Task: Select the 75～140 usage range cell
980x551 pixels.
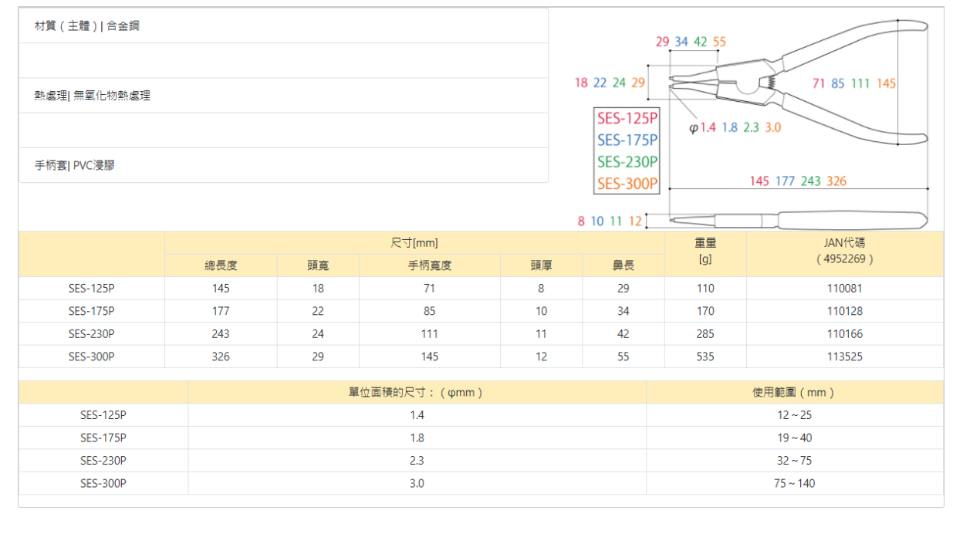Action: (795, 484)
